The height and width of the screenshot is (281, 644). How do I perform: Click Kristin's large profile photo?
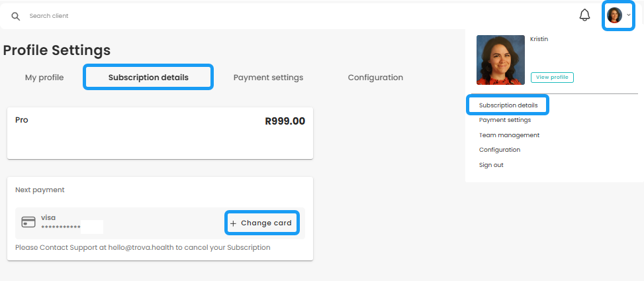[x=500, y=60]
